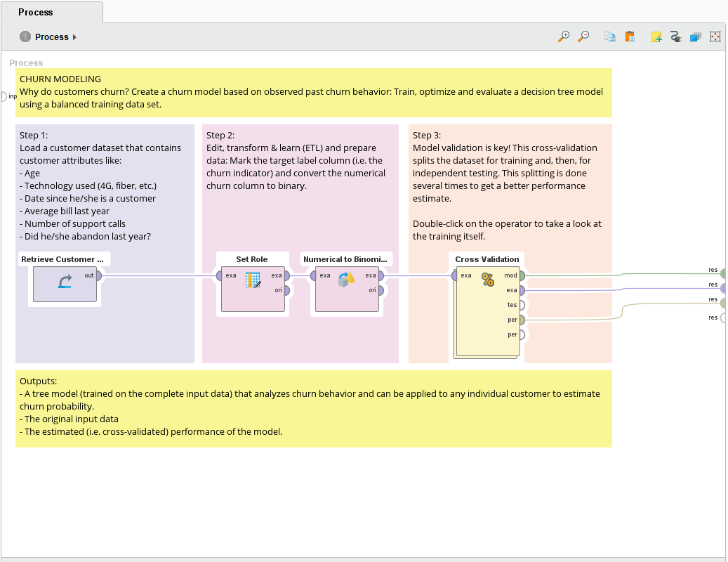728x562 pixels.
Task: Click the 'mod' output port of Cross Validation
Action: [x=521, y=276]
